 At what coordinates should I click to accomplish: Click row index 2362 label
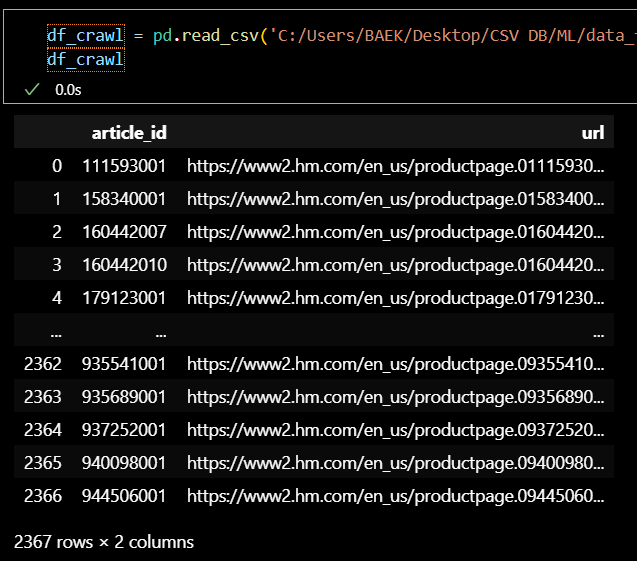click(x=43, y=364)
